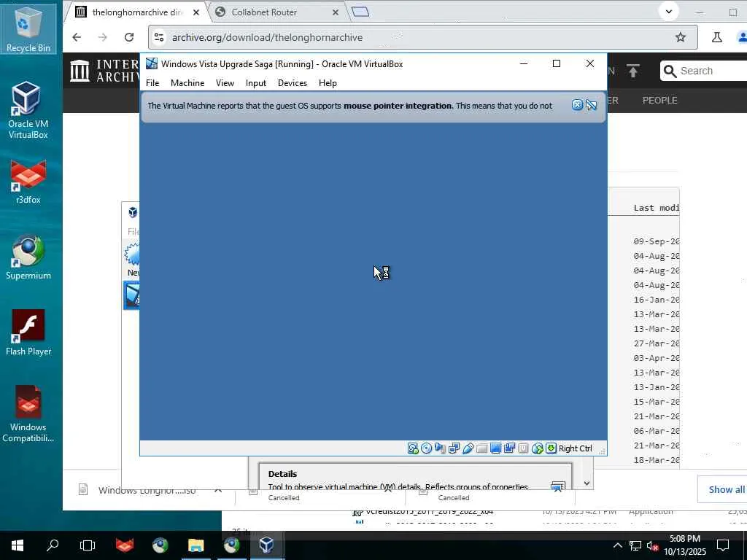The width and height of the screenshot is (747, 560).
Task: Open options chevron for Windows Longhorn iso download
Action: (217, 490)
